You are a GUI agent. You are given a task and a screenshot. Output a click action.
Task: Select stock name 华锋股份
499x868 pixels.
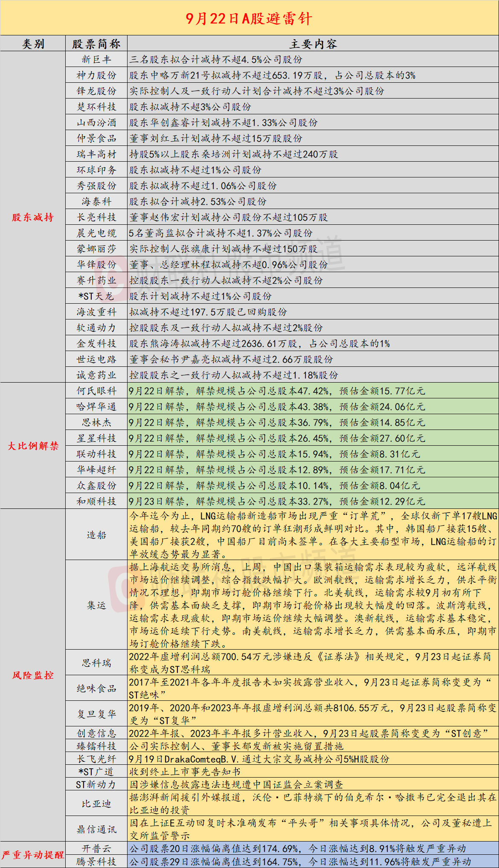click(x=96, y=265)
